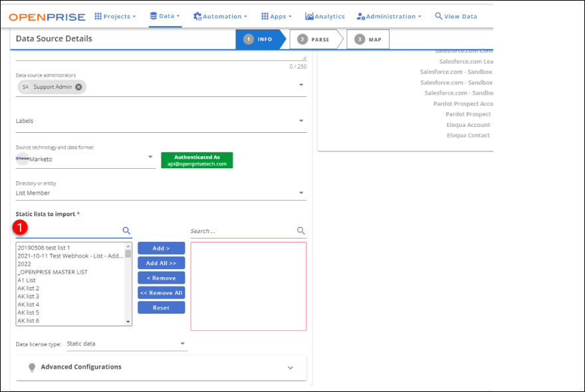
Task: Click 'Salesforce.com Lea' list item
Action: (466, 62)
